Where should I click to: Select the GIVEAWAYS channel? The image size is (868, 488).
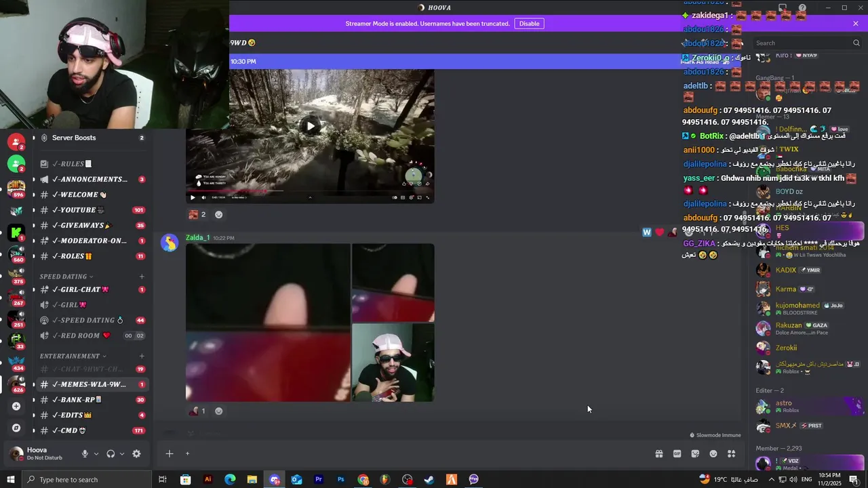[92, 225]
